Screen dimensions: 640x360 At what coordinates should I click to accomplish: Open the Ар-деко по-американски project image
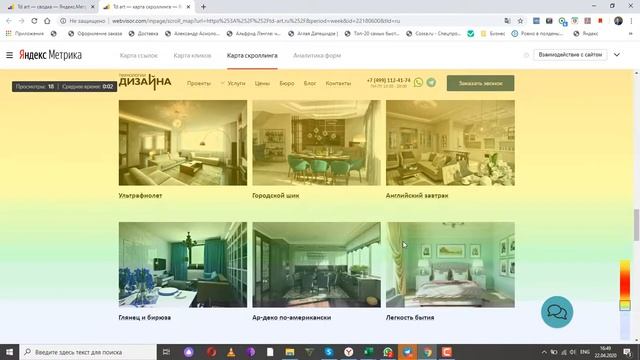(316, 264)
